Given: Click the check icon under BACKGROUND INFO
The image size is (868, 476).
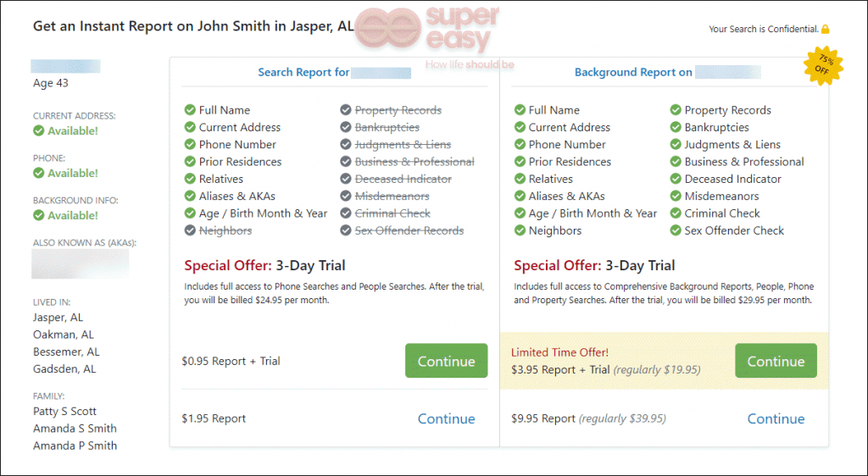Looking at the screenshot, I should [38, 215].
